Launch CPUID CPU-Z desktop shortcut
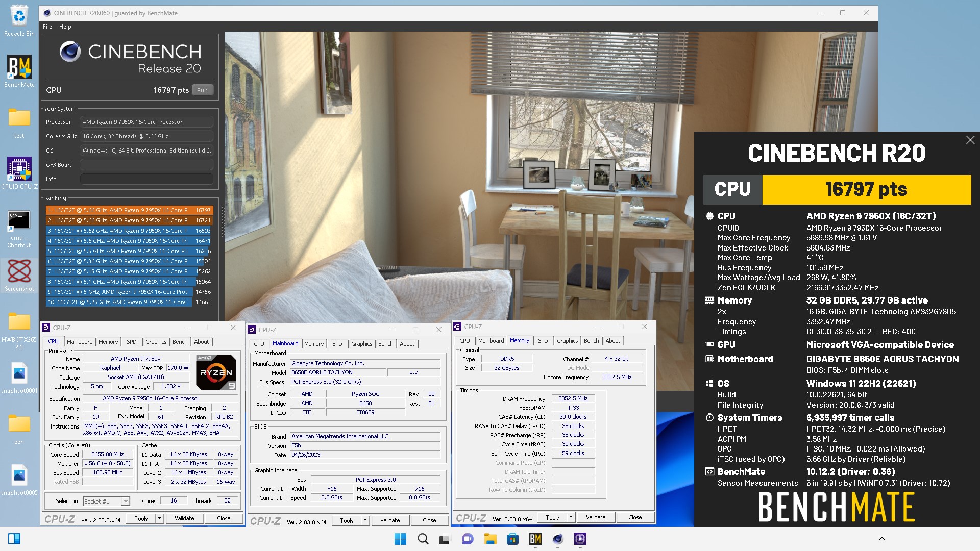This screenshot has width=980, height=551. [19, 173]
